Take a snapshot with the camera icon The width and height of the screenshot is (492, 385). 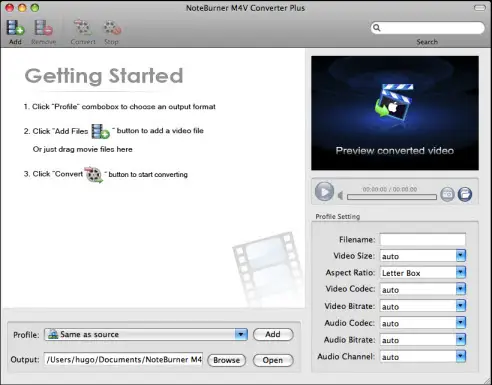coord(447,194)
